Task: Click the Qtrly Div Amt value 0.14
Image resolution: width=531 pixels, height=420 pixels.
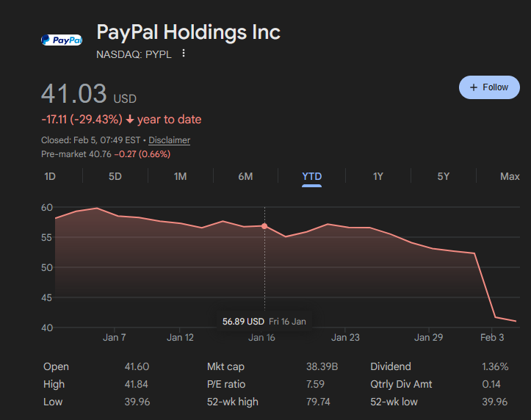Action: pyautogui.click(x=491, y=384)
